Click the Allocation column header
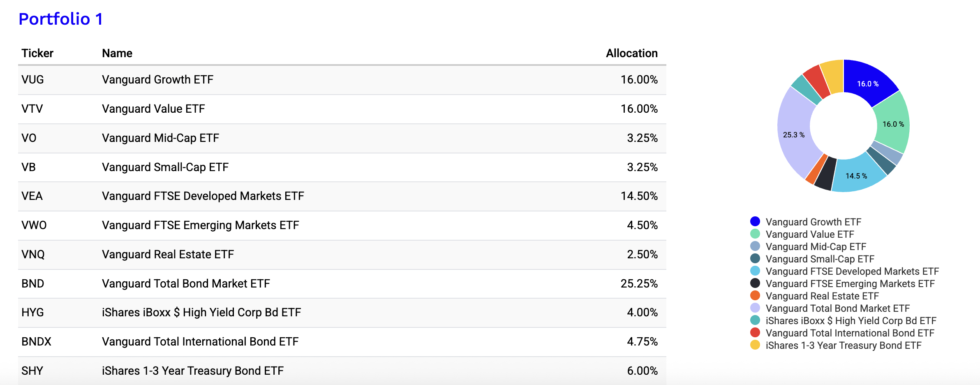The height and width of the screenshot is (385, 980). [x=631, y=53]
